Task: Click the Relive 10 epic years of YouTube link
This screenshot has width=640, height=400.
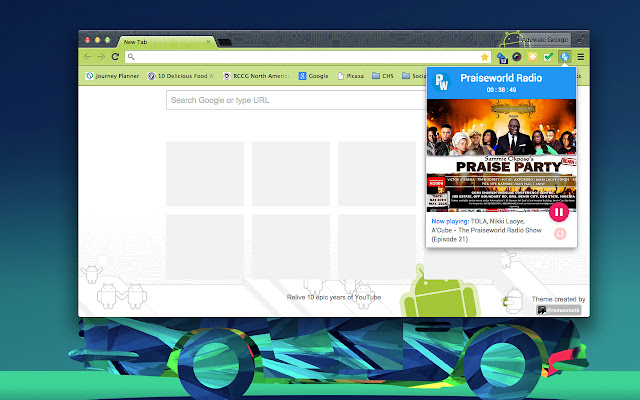Action: point(334,297)
